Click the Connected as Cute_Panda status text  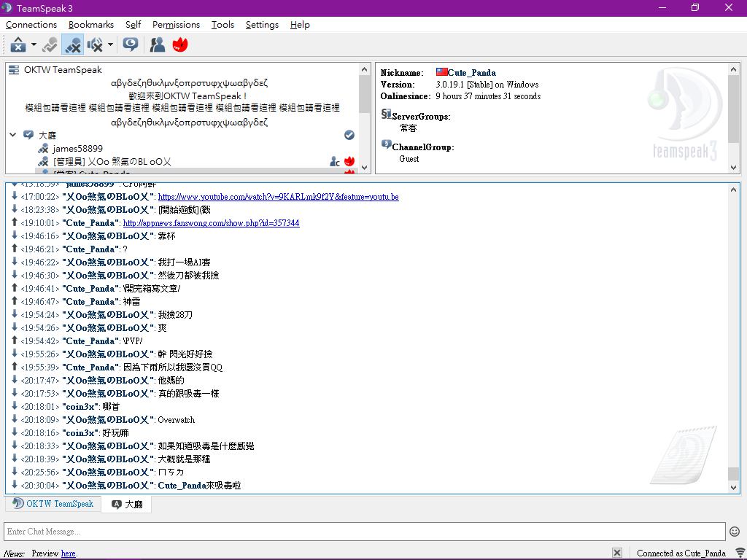click(681, 553)
